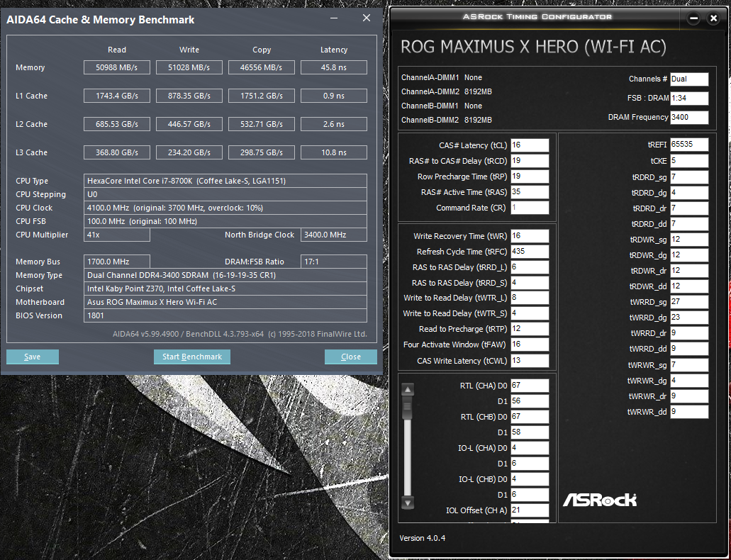
Task: Select the CPU Multiplier 41x field
Action: [116, 235]
